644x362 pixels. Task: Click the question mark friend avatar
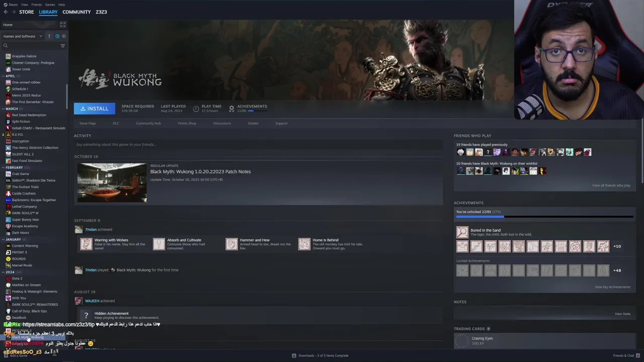coord(488,152)
